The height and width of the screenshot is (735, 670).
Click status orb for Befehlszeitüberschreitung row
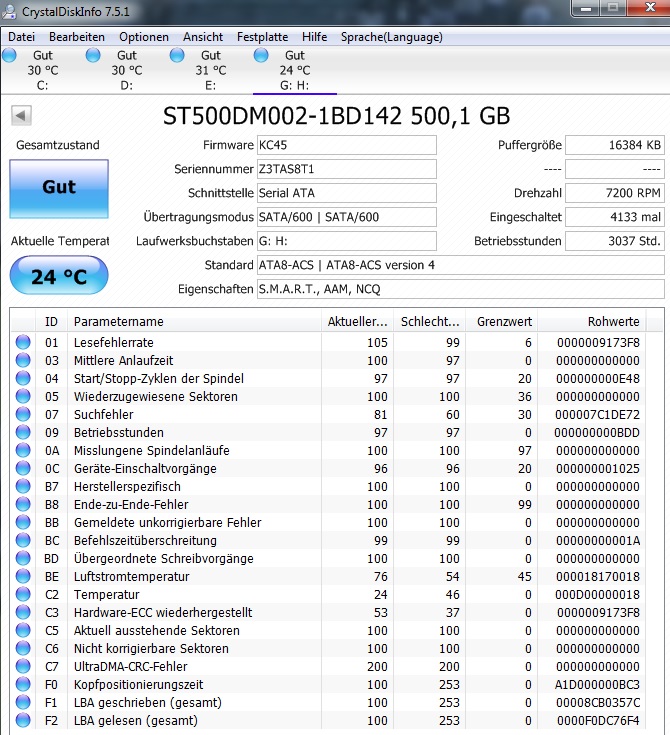point(23,540)
